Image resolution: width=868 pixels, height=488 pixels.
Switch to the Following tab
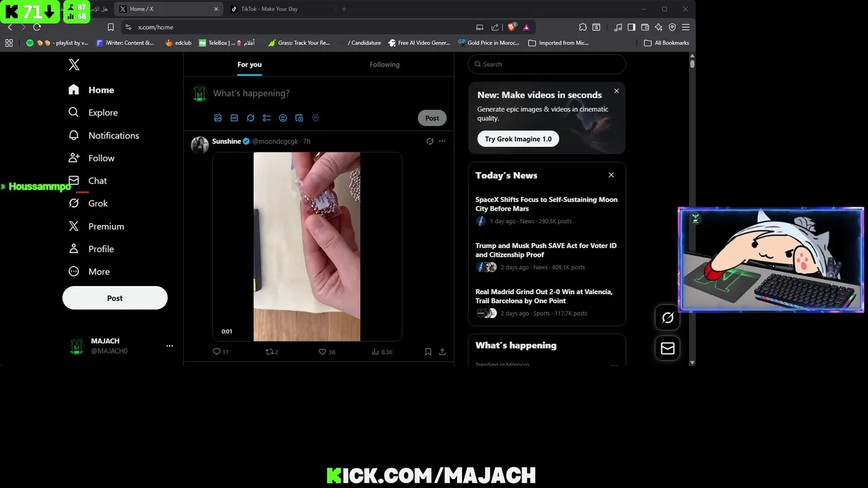click(384, 64)
